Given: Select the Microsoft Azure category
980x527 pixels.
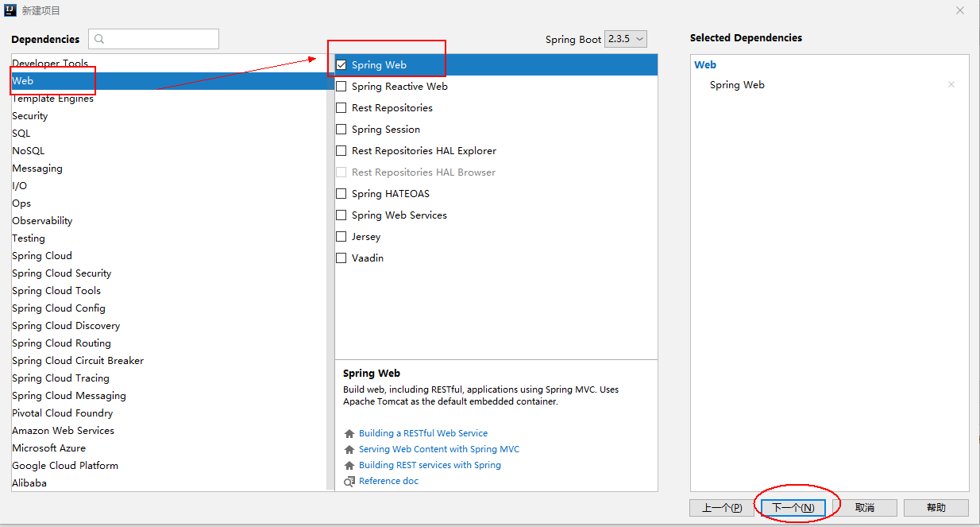Looking at the screenshot, I should [x=168, y=448].
